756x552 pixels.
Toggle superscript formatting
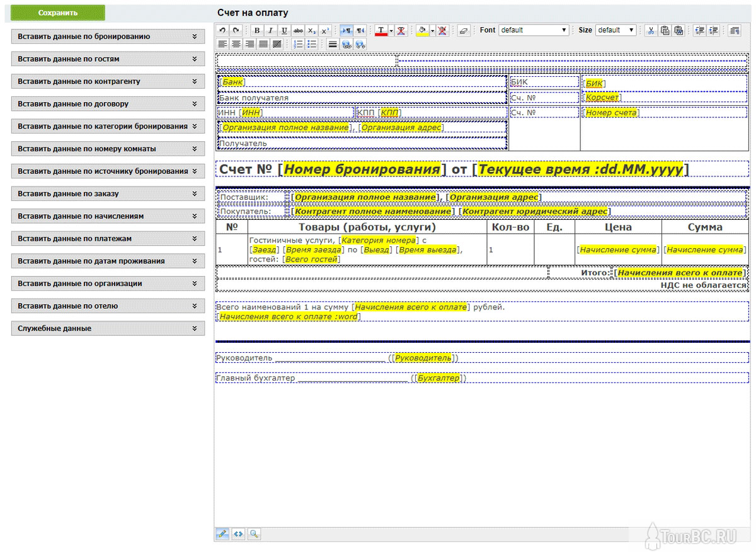click(x=325, y=30)
